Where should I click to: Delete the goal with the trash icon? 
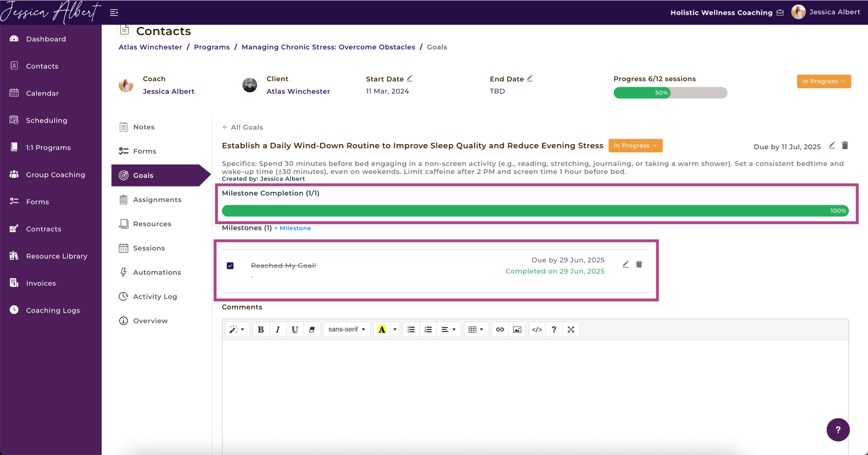[x=845, y=145]
